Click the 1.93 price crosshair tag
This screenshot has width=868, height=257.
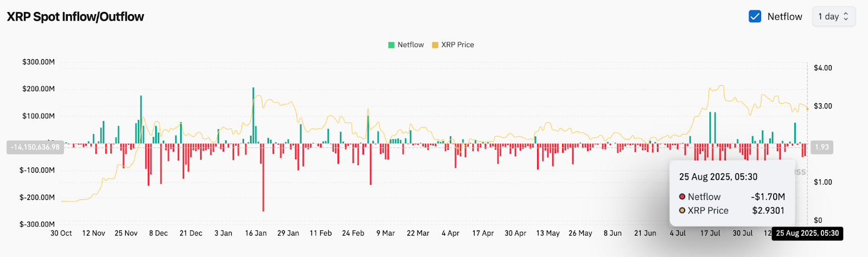[x=822, y=147]
